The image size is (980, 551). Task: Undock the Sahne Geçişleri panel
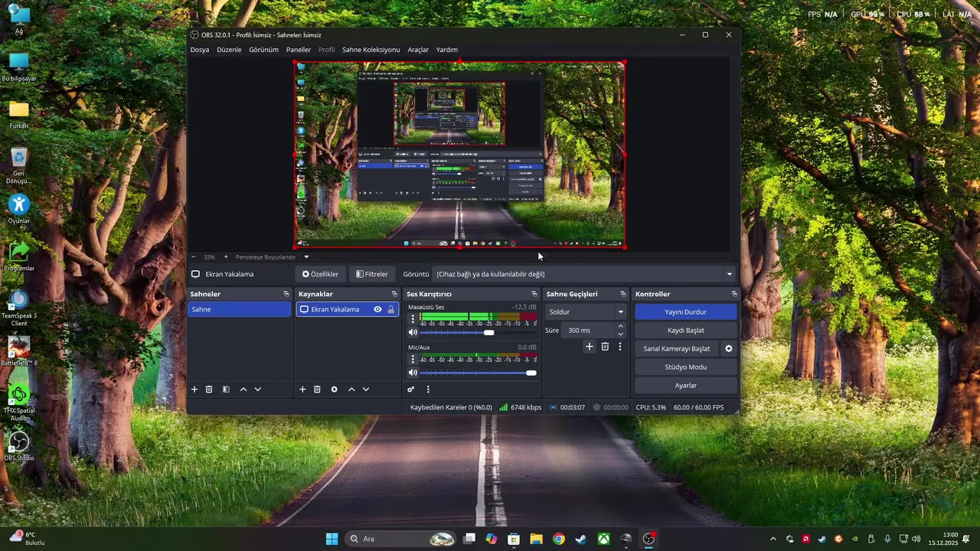coord(623,294)
